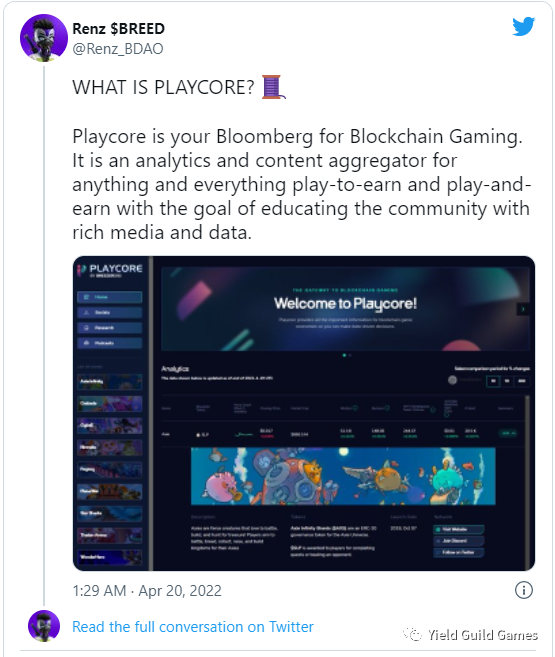Open Read the full conversation on Twitter
Viewport: 555px width, 657px height.
[x=193, y=627]
